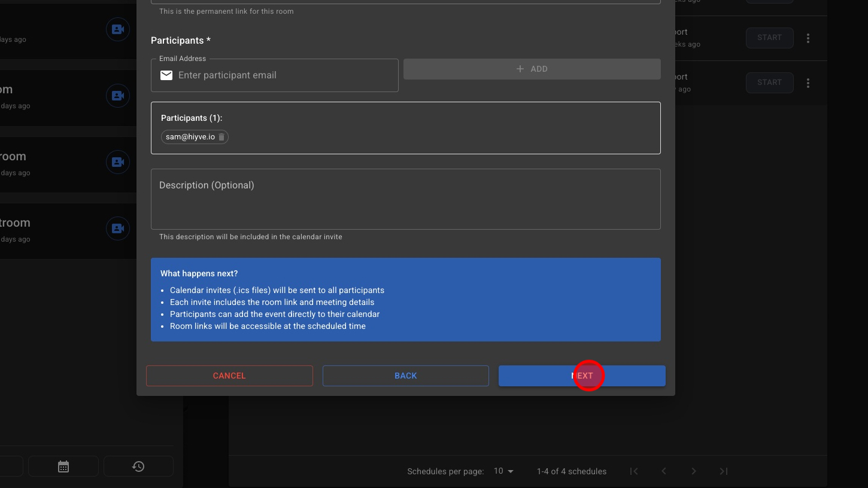Viewport: 868px width, 488px height.
Task: Open the three-dot menu beside the lower START button
Action: [x=808, y=83]
